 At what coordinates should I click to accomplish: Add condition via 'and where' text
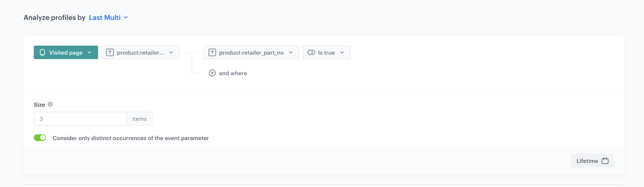pyautogui.click(x=233, y=73)
